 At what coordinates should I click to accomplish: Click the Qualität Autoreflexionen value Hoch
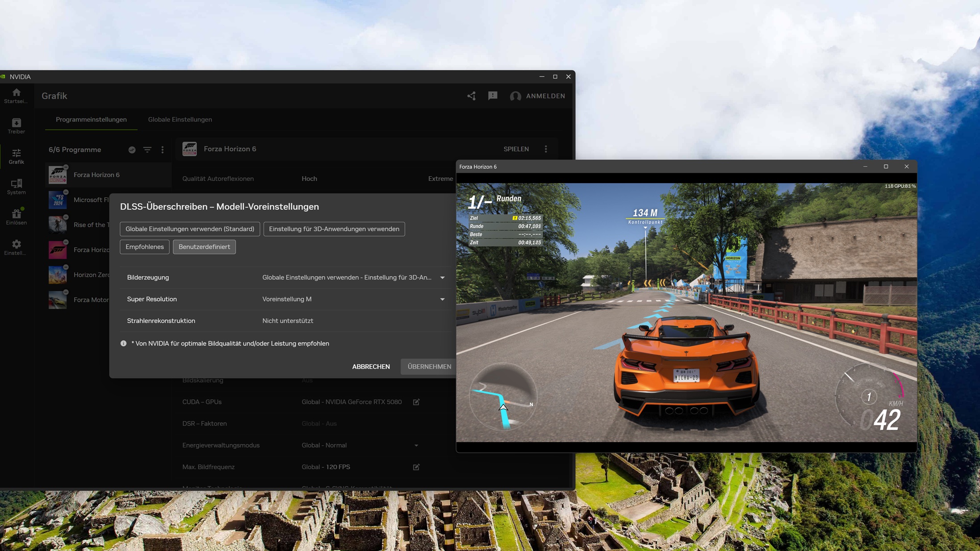pos(309,179)
